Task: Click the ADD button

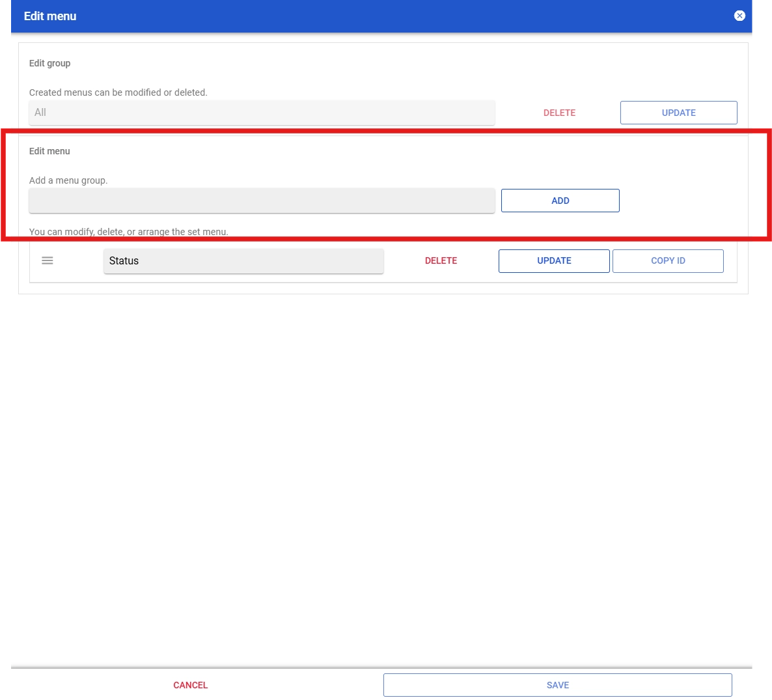Action: tap(560, 201)
